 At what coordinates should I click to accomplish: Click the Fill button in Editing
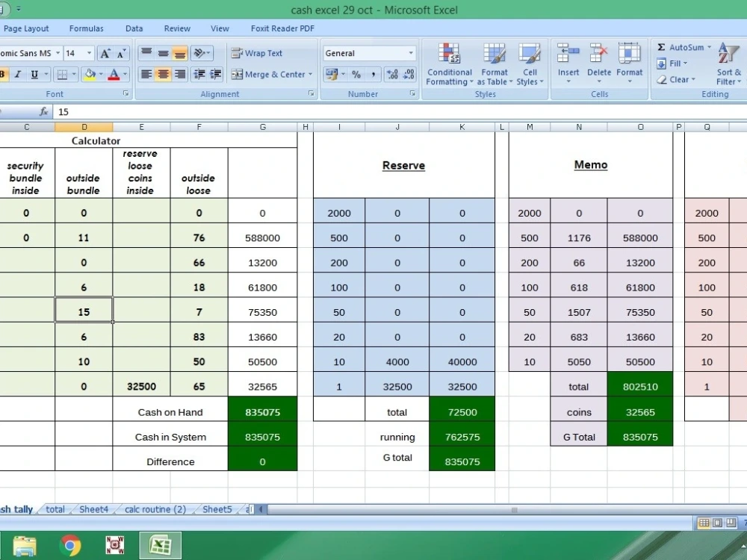point(672,63)
